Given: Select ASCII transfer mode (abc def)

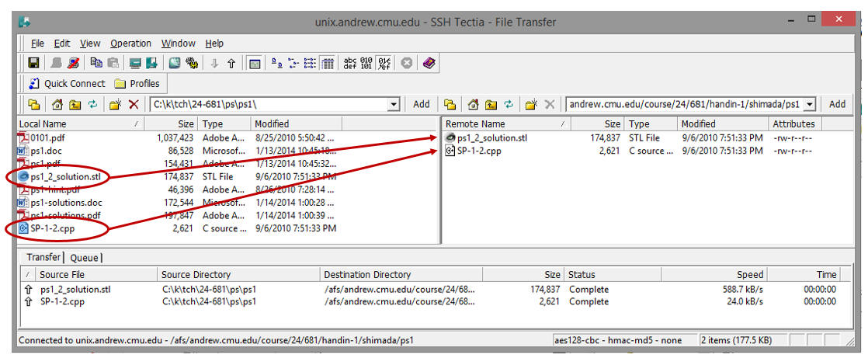Looking at the screenshot, I should coord(350,63).
